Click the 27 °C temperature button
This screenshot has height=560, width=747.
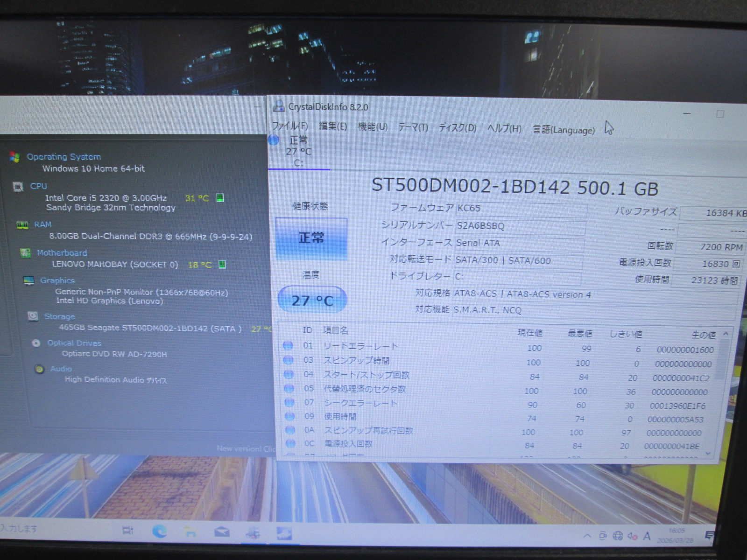click(x=312, y=300)
